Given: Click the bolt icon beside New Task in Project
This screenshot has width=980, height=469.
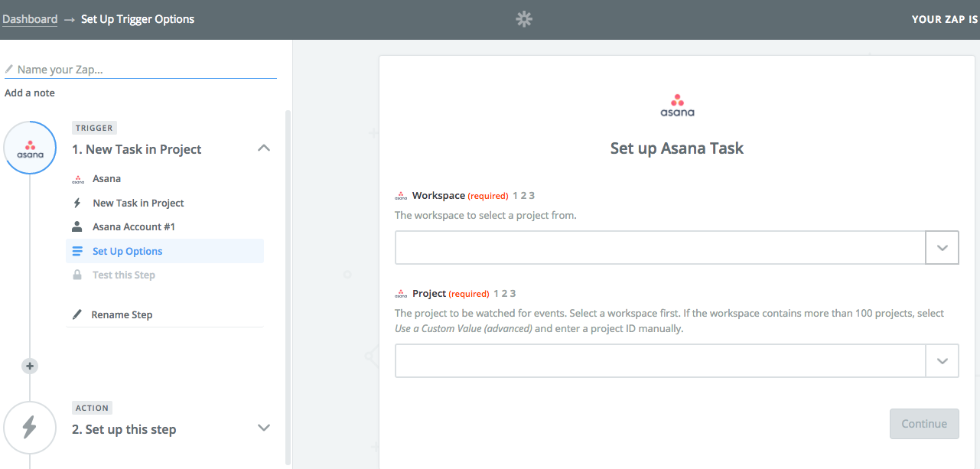Looking at the screenshot, I should (77, 203).
